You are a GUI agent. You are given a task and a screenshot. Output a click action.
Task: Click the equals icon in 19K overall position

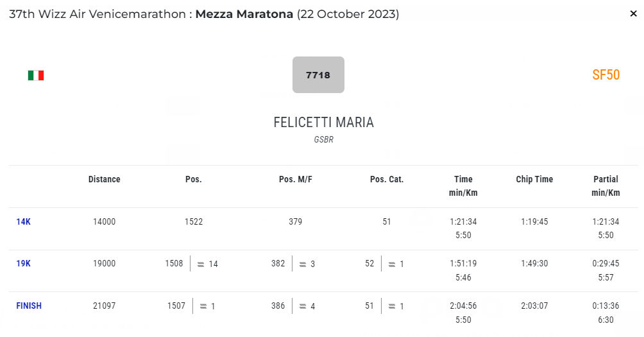201,264
